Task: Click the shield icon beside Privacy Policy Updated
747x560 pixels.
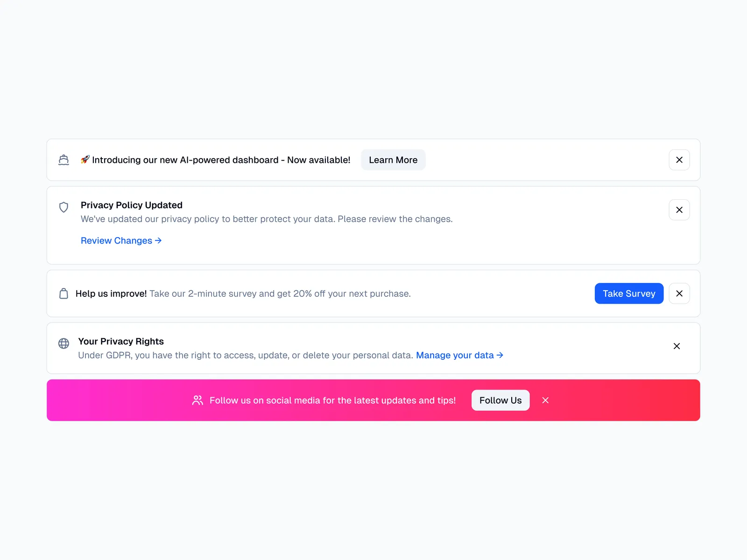Action: [x=63, y=207]
